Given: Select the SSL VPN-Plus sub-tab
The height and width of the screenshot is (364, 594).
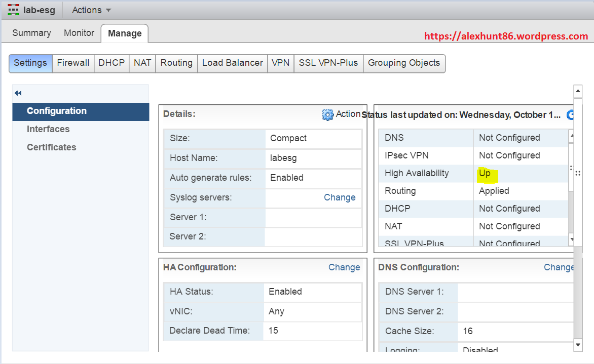Looking at the screenshot, I should tap(328, 63).
